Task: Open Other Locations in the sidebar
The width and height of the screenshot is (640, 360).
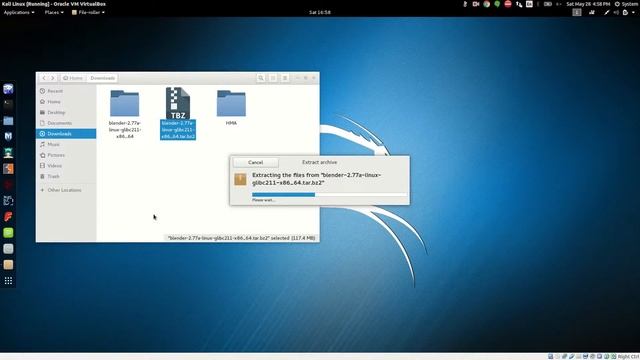Action: point(66,190)
